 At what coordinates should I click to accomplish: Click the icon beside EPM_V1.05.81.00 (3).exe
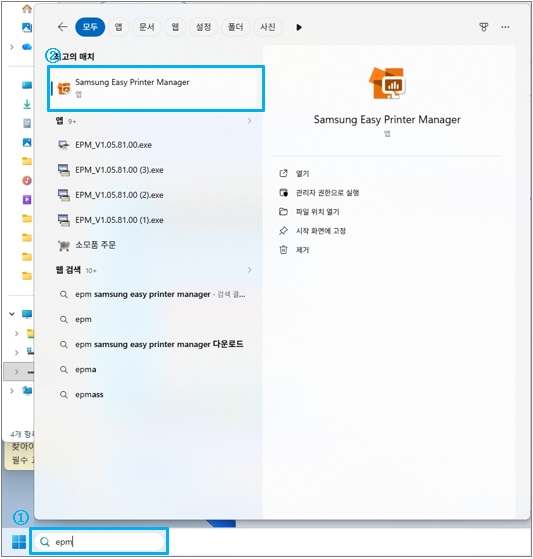(64, 170)
